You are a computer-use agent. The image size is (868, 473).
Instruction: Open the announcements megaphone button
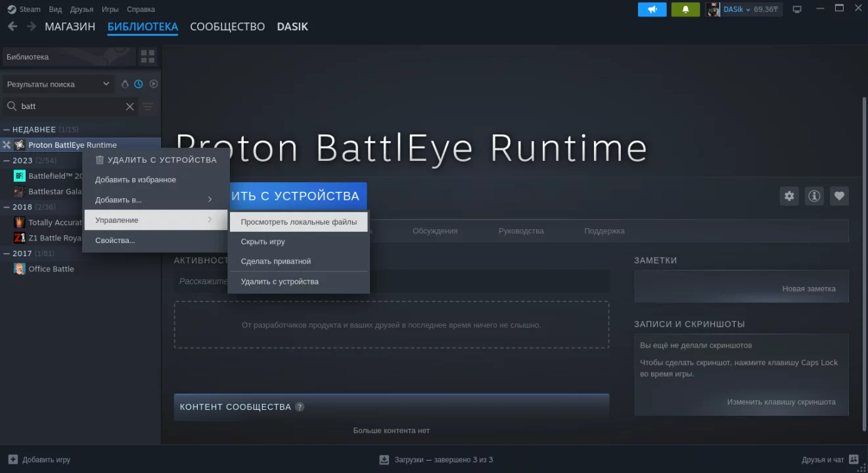[652, 9]
